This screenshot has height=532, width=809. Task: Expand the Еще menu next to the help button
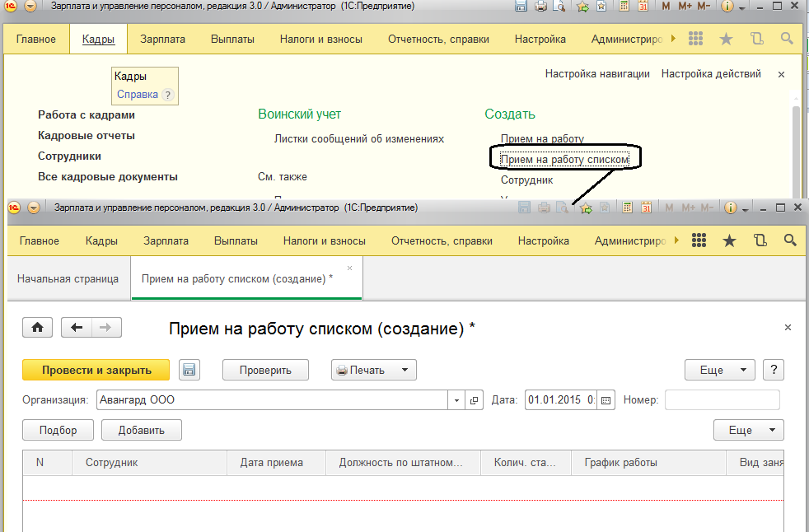719,370
